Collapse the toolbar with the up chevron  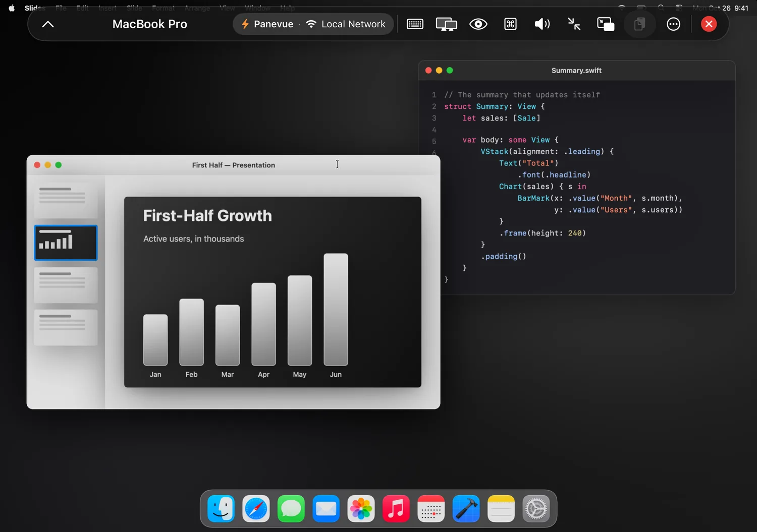(48, 24)
